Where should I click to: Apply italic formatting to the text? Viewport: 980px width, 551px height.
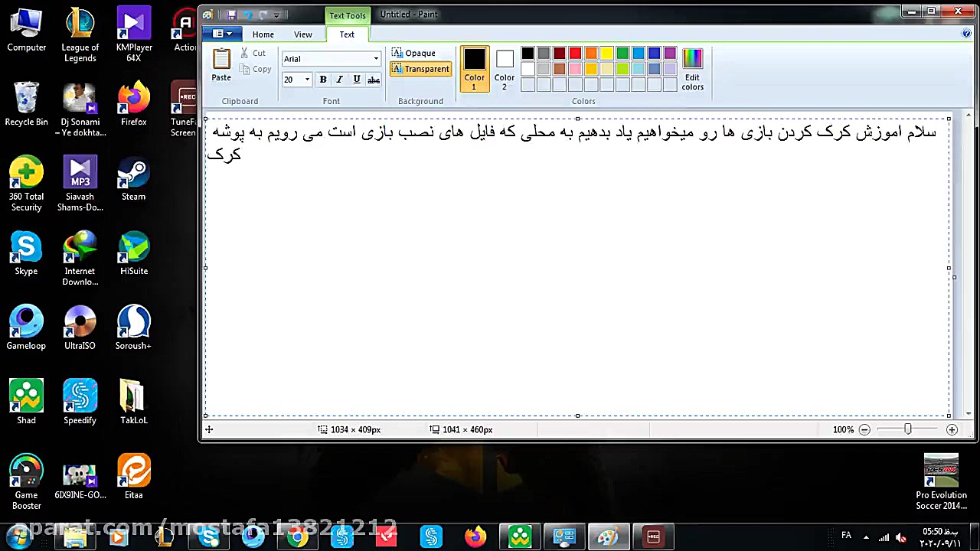pyautogui.click(x=339, y=79)
